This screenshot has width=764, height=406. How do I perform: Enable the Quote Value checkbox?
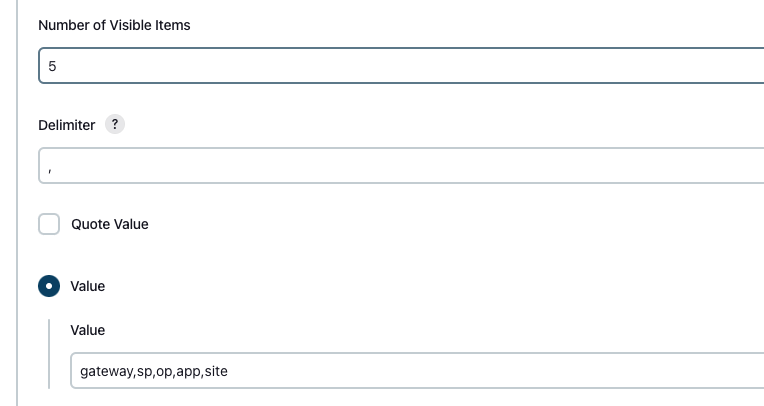coord(49,224)
